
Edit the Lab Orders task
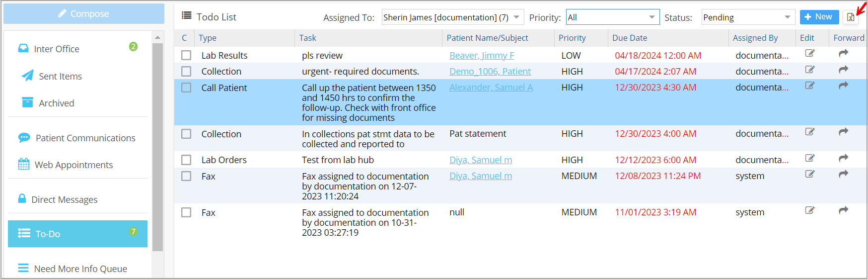tap(810, 158)
